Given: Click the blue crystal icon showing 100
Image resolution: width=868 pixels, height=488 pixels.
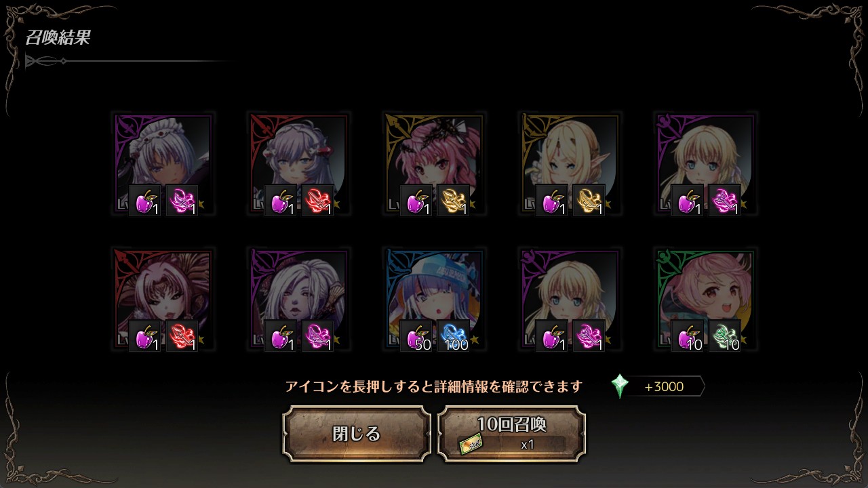Looking at the screenshot, I should click(454, 336).
